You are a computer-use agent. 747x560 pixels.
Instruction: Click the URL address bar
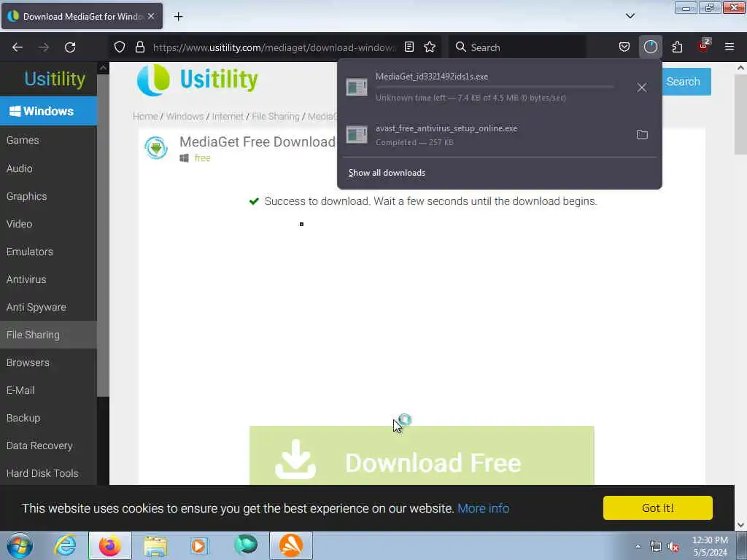[274, 47]
